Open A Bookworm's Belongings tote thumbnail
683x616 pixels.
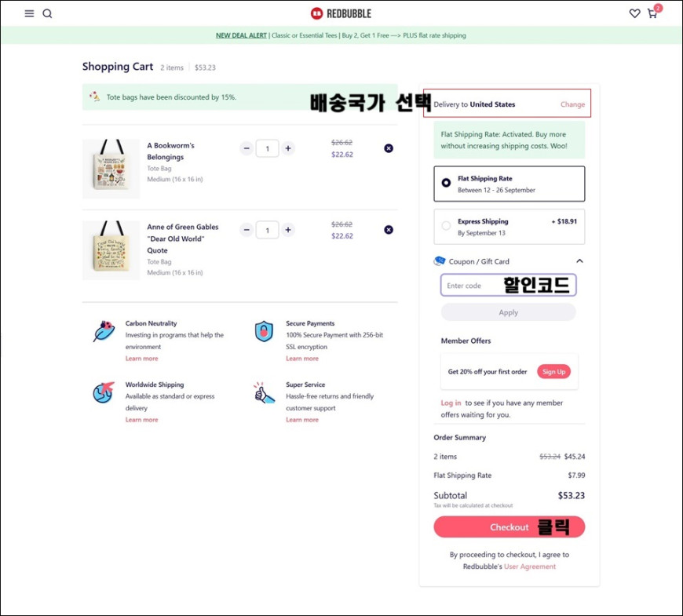click(111, 169)
